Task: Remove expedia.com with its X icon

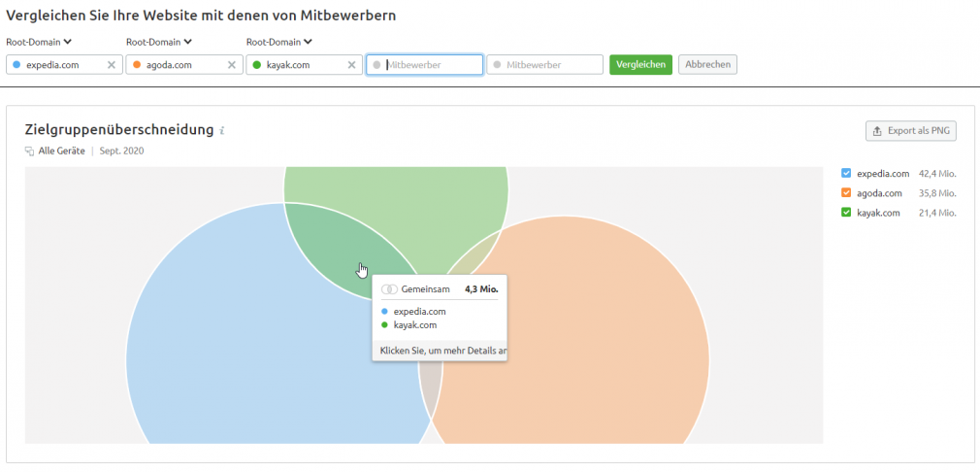Action: [x=112, y=64]
